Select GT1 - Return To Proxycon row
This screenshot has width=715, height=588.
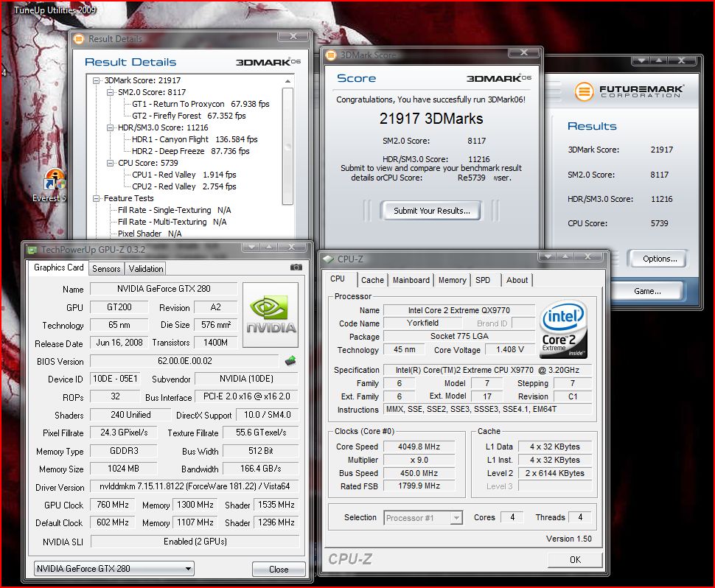point(200,104)
